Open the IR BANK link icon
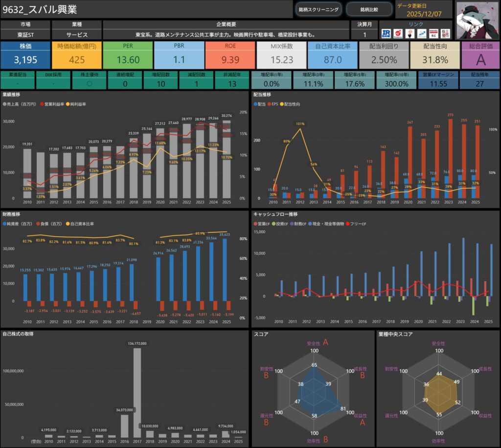Image resolution: width=501 pixels, height=448 pixels. tap(386, 33)
